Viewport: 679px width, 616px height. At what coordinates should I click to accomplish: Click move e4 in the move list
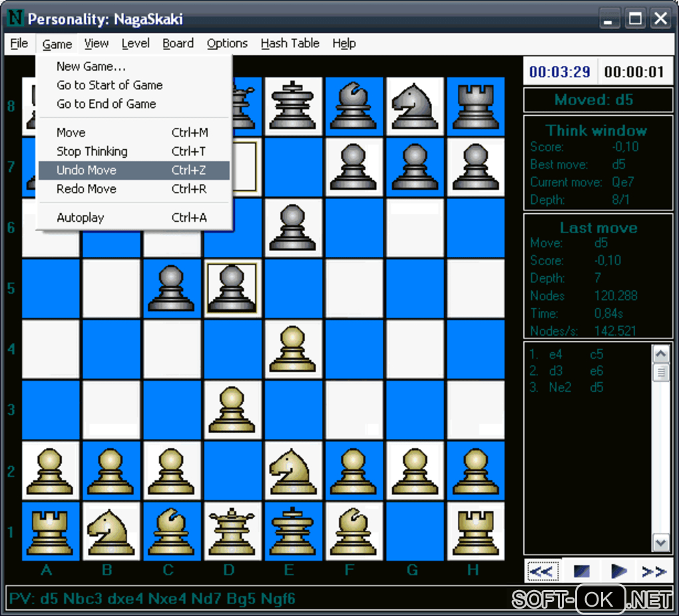(x=556, y=354)
